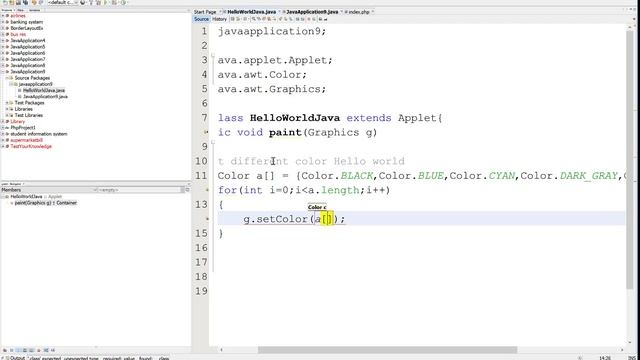Select the Source view button
The height and width of the screenshot is (360, 640).
click(201, 19)
